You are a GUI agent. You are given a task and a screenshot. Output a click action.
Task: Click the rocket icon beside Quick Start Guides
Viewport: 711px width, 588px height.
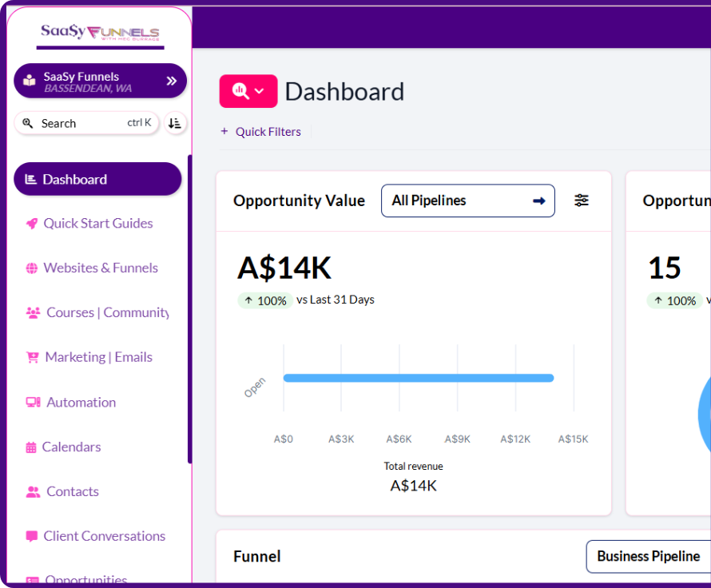point(31,224)
